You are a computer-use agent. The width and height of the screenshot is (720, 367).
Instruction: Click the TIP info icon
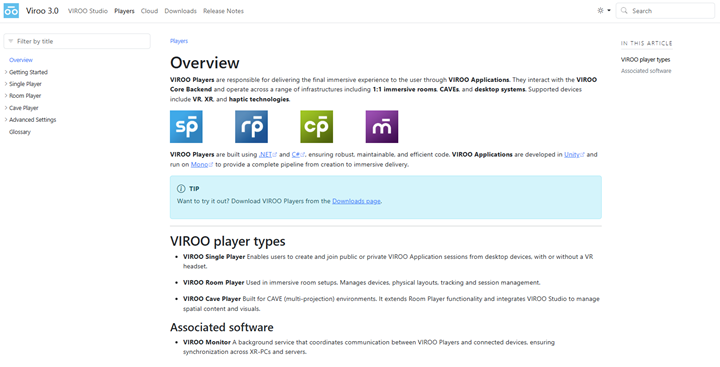pyautogui.click(x=181, y=189)
